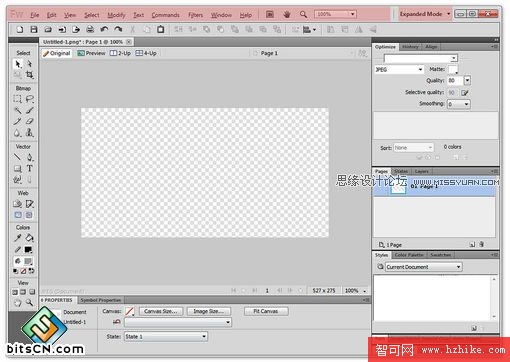Open Expanded Mode workspace dropdown
This screenshot has width=510, height=362.
pos(425,14)
